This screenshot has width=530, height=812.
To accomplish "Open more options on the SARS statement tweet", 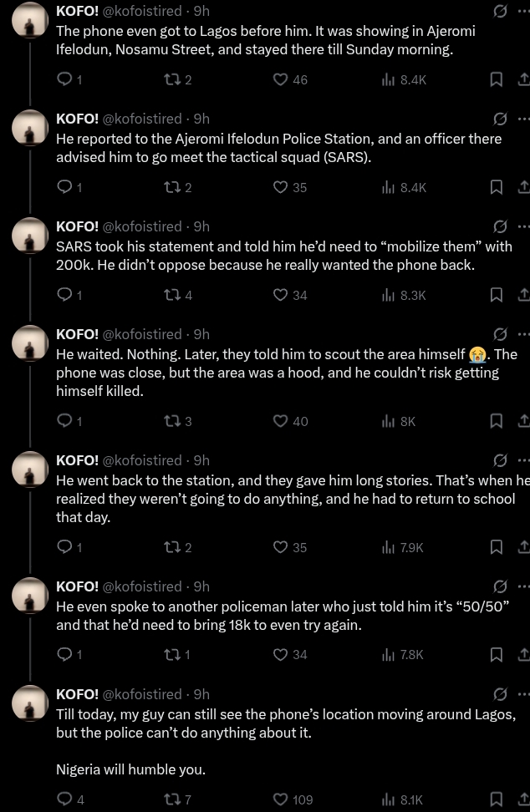I will tap(523, 226).
